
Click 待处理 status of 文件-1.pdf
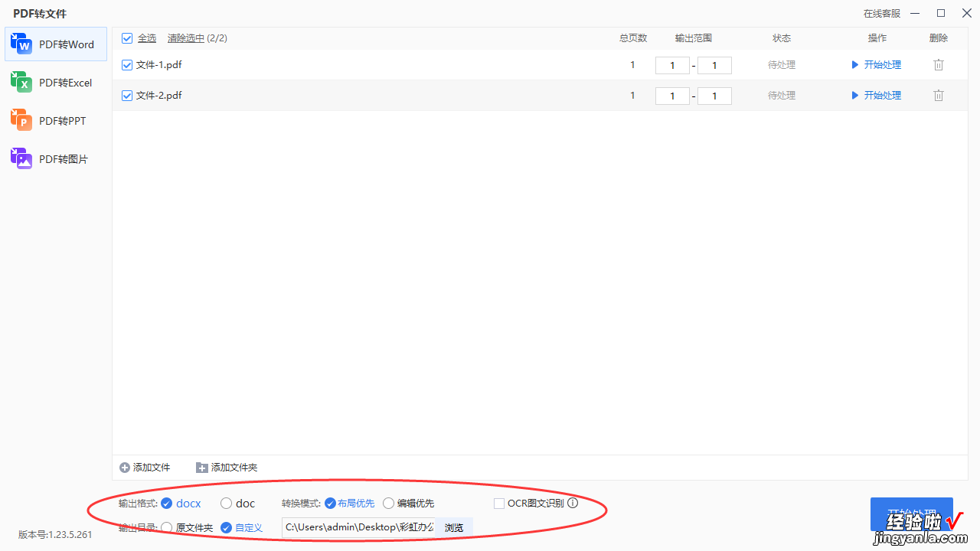[x=782, y=65]
